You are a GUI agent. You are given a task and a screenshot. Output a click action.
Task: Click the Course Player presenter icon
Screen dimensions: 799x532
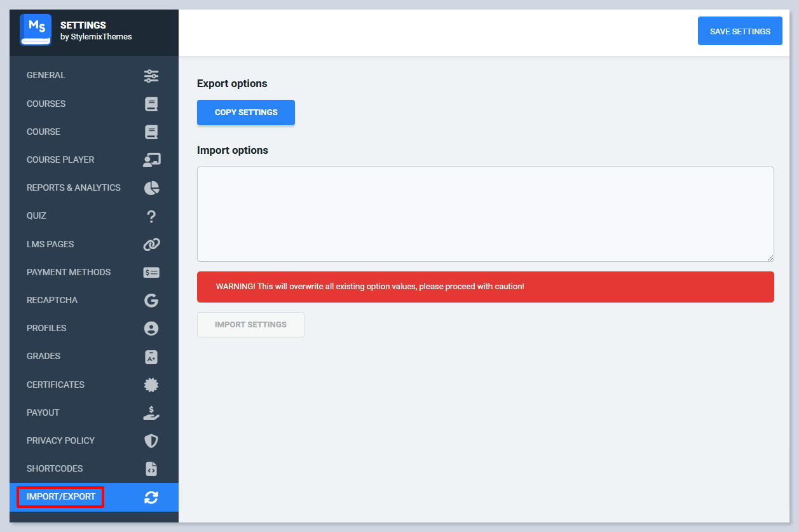[x=151, y=160]
